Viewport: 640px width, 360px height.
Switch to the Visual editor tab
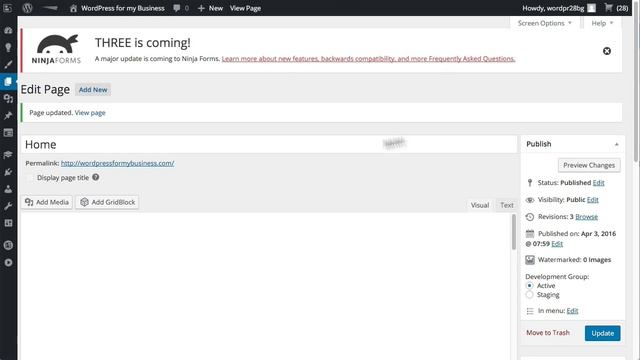480,205
